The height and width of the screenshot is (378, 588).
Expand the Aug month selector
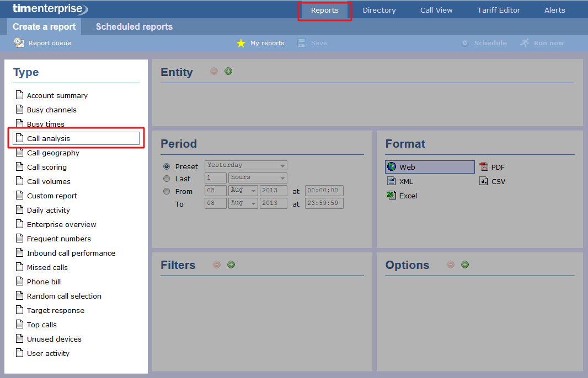pos(243,191)
